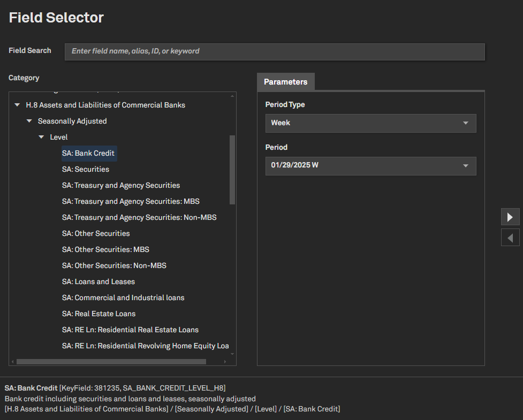Collapse H.8 Assets and Liabilities node
The image size is (523, 420).
[18, 105]
